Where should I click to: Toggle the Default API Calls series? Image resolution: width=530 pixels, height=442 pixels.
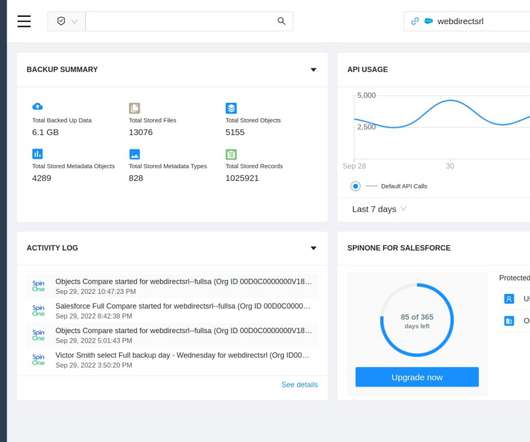[356, 186]
